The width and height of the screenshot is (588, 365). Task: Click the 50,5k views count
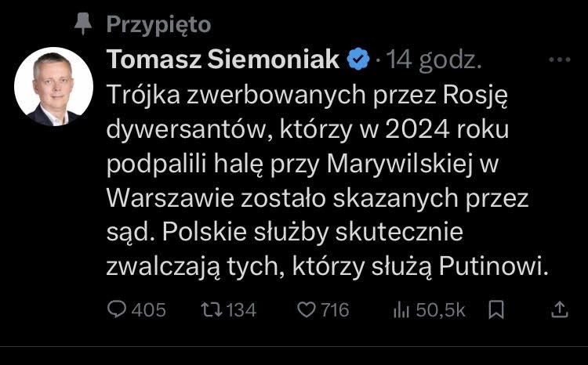[x=441, y=310]
